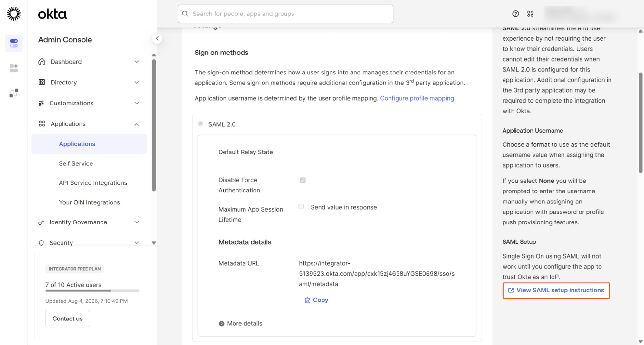Open the Applications submenu item

pyautogui.click(x=89, y=144)
